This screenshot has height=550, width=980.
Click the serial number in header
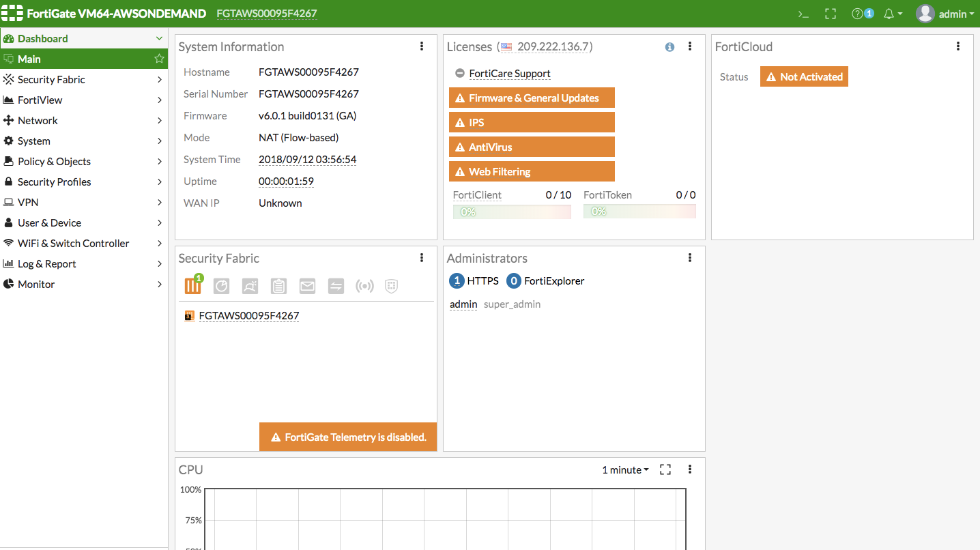(267, 14)
